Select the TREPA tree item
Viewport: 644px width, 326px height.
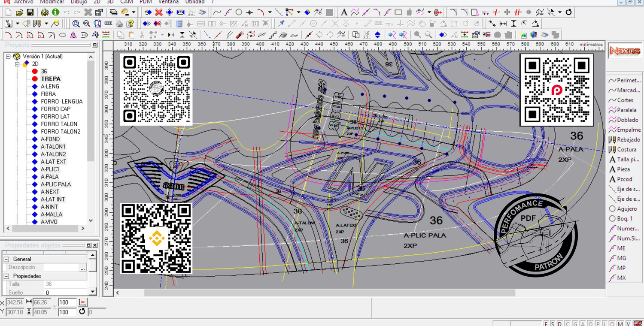click(x=51, y=79)
